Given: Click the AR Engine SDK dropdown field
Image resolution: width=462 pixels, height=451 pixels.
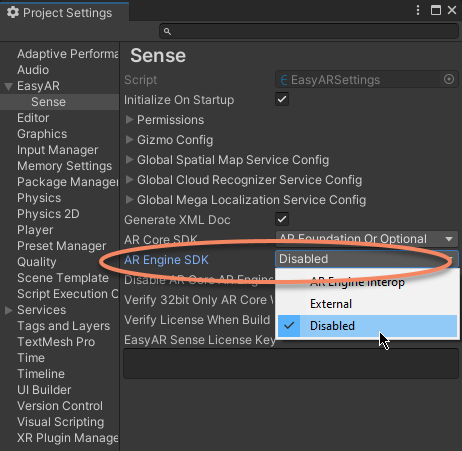Looking at the screenshot, I should click(367, 259).
